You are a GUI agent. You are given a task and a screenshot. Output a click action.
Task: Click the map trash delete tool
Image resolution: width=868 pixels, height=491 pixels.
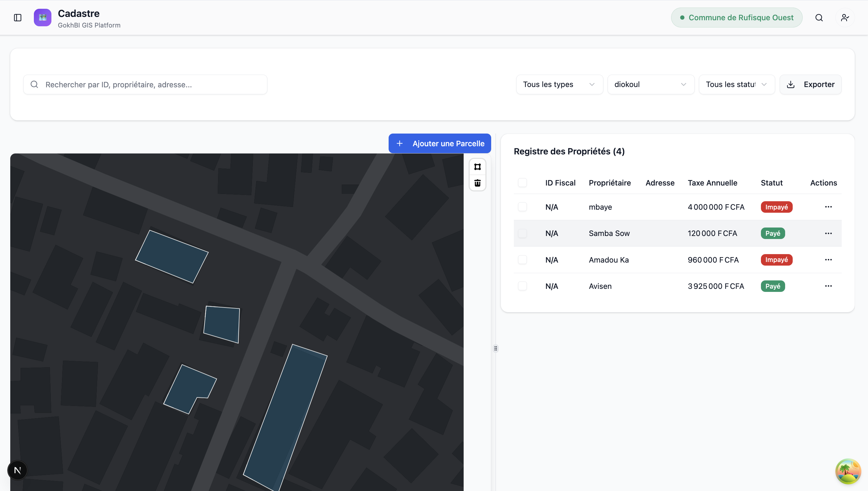477,183
